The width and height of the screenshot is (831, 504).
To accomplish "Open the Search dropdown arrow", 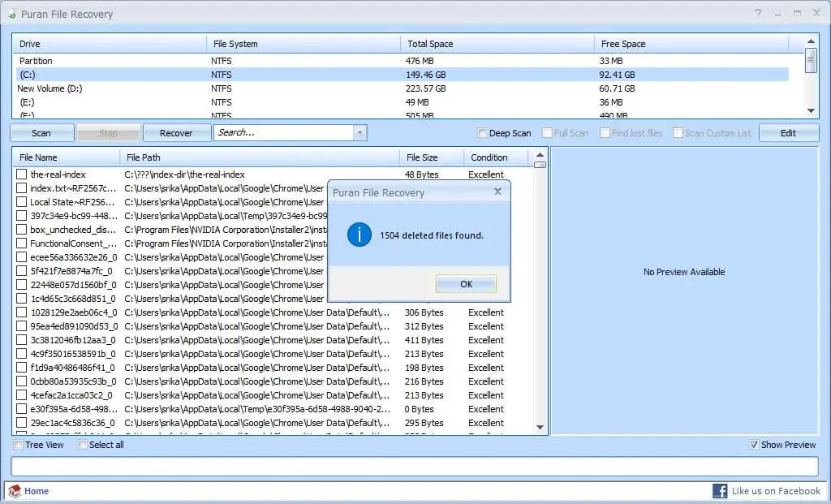I will tap(360, 133).
